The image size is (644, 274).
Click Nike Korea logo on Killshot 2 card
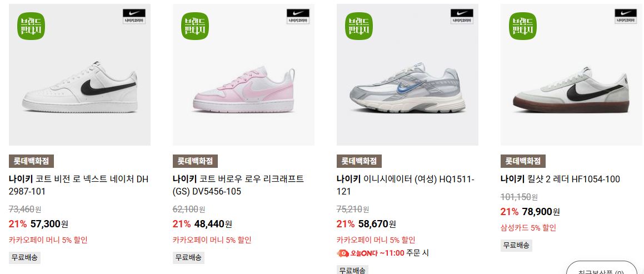(x=626, y=17)
